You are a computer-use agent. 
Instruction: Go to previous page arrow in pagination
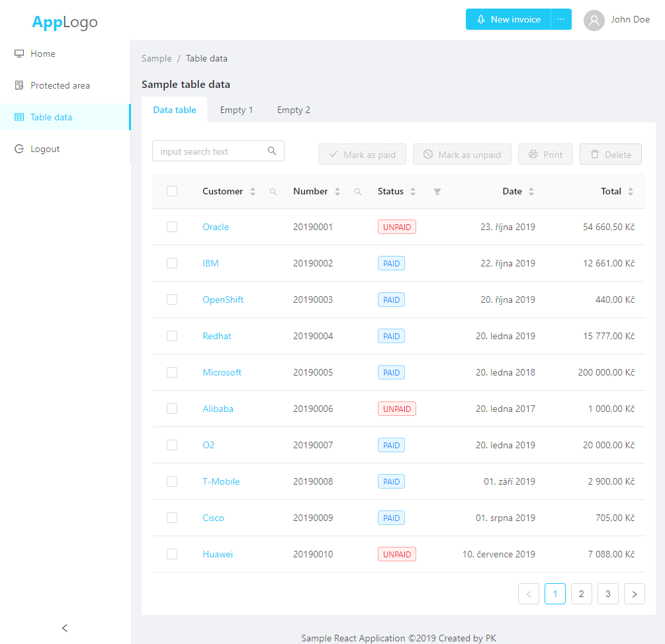(529, 594)
